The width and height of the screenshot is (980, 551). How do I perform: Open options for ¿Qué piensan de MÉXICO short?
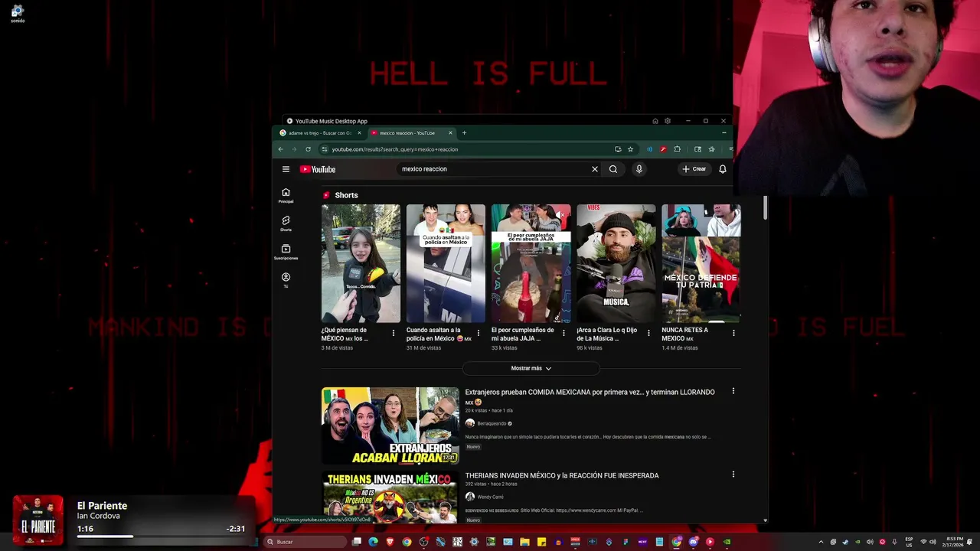pos(394,333)
